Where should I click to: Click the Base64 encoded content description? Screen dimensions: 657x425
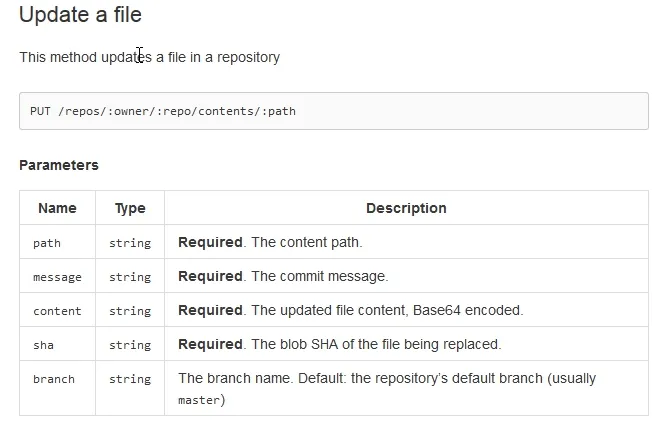[x=350, y=311]
